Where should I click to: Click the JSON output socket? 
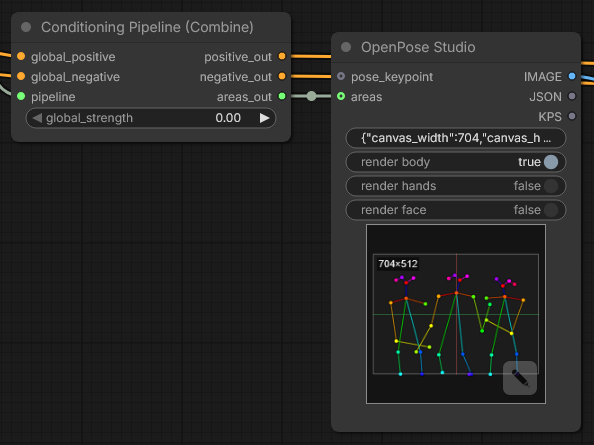pyautogui.click(x=572, y=96)
